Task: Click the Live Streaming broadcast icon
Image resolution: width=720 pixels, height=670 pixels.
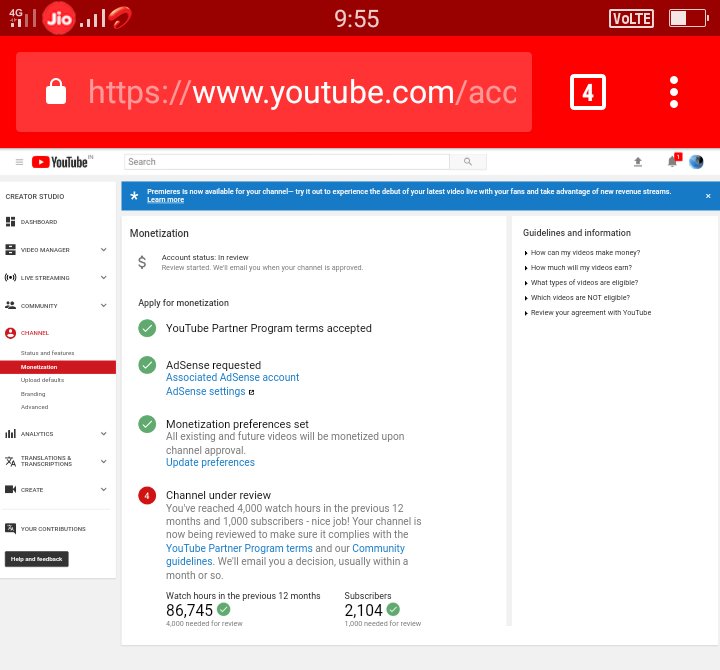Action: (10, 277)
